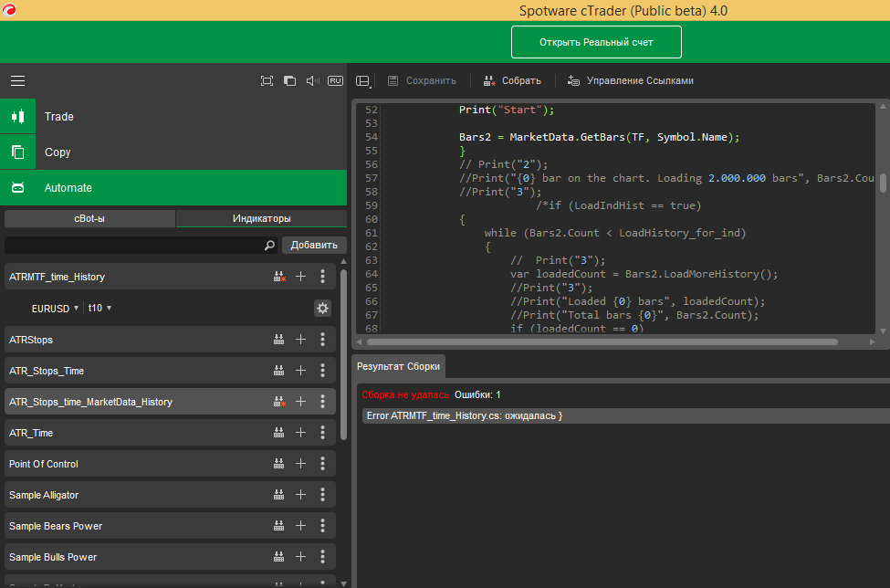Screen dimensions: 890x588
Task: Click the Сохранить save button
Action: pyautogui.click(x=422, y=80)
